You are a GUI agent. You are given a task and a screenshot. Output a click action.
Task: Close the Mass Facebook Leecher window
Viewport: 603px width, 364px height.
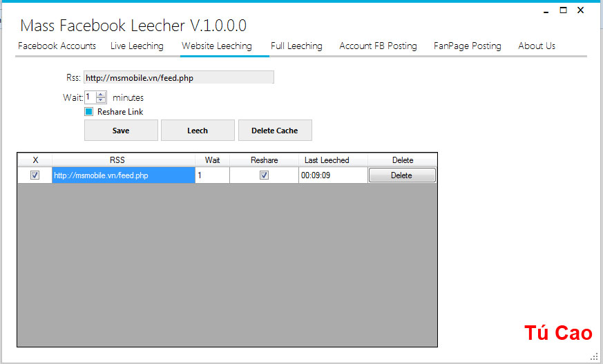pyautogui.click(x=581, y=10)
